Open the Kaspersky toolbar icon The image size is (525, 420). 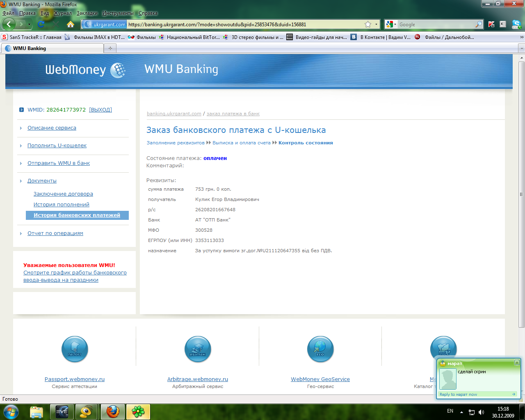[x=491, y=24]
